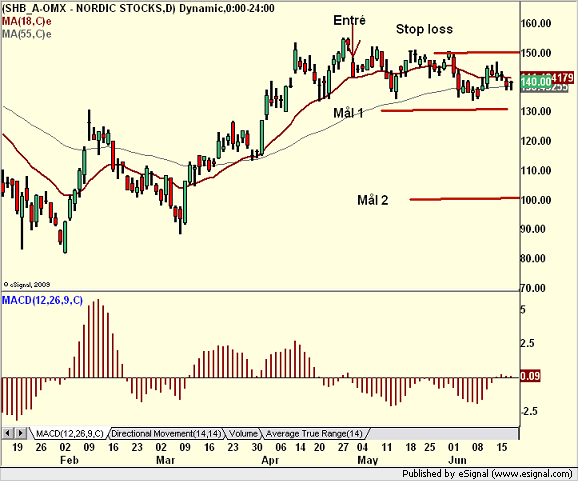The height and width of the screenshot is (481, 578).
Task: Click the MA(18,C)e study label
Action: tap(27, 21)
